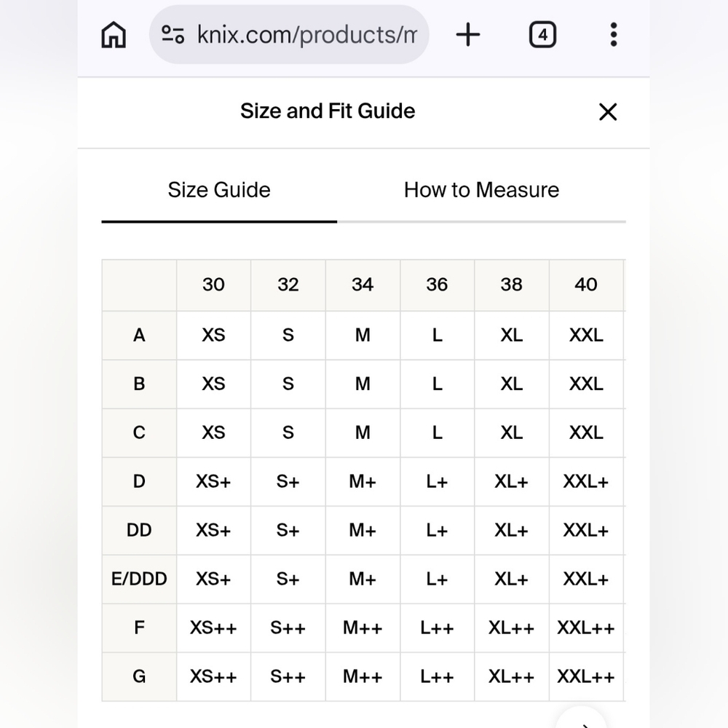The height and width of the screenshot is (728, 728).
Task: Click L++ cell in row G
Action: [x=437, y=676]
